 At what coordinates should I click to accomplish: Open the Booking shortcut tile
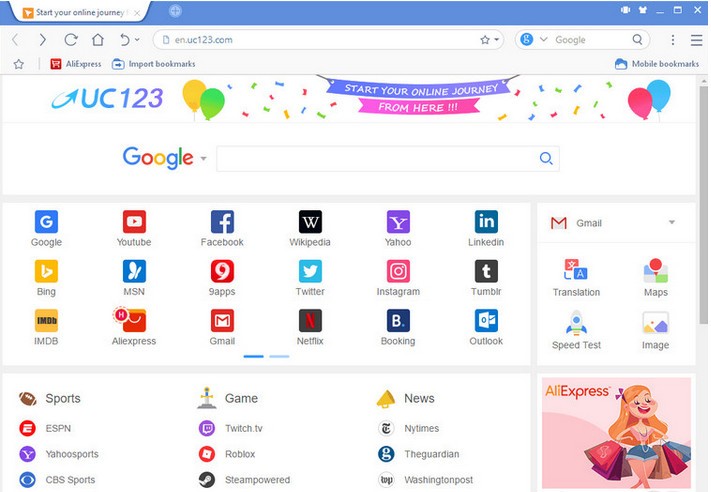pyautogui.click(x=398, y=327)
